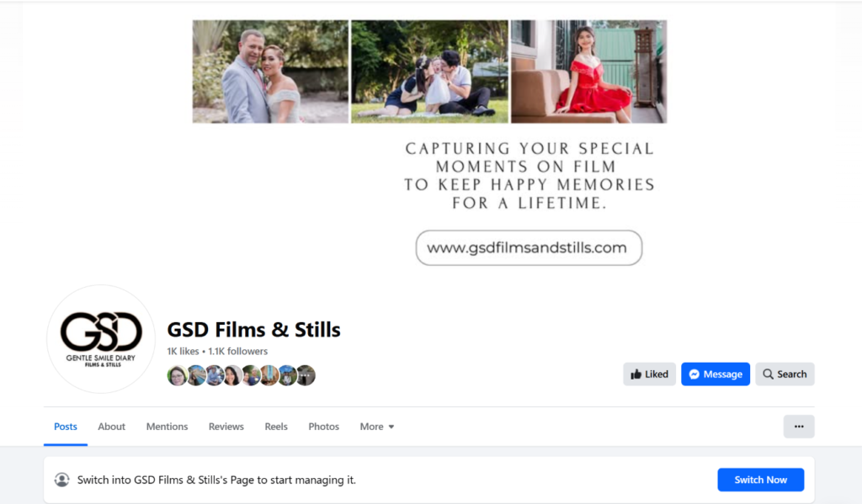The height and width of the screenshot is (504, 862).
Task: Click the switch page notice text
Action: (x=216, y=480)
